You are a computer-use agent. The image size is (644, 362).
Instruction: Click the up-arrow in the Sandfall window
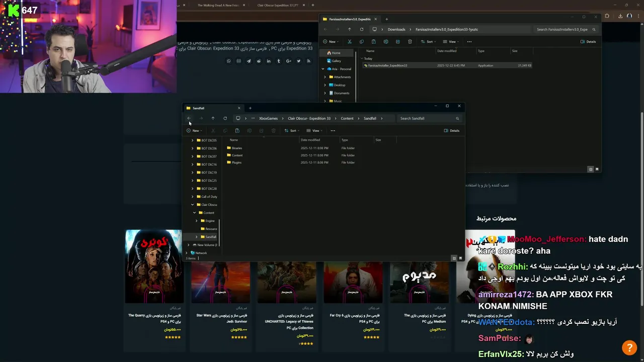click(x=213, y=118)
